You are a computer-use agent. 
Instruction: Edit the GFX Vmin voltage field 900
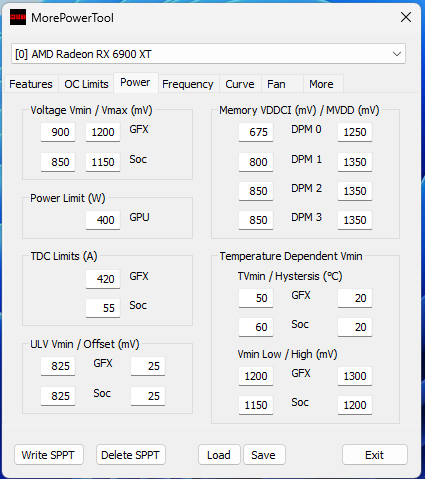58,132
